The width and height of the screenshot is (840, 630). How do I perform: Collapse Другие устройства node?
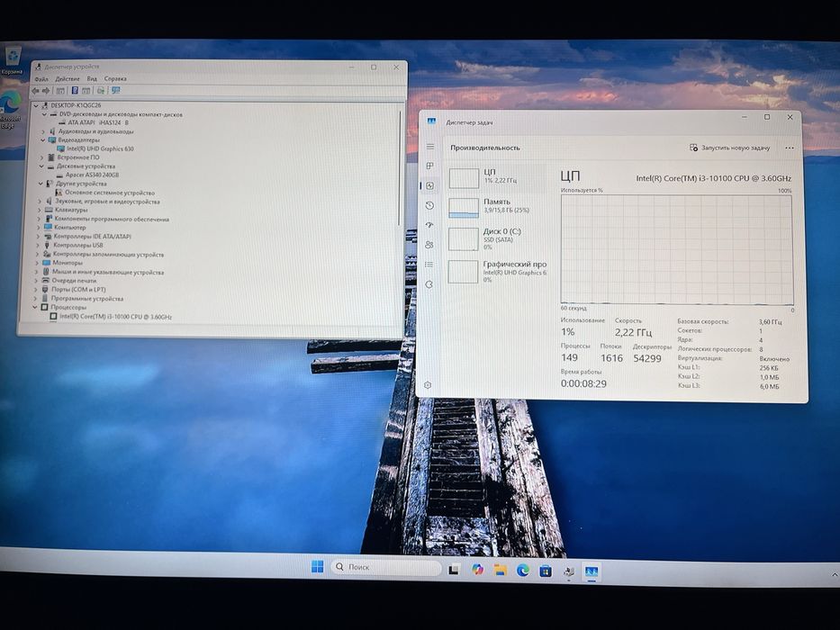pyautogui.click(x=41, y=184)
